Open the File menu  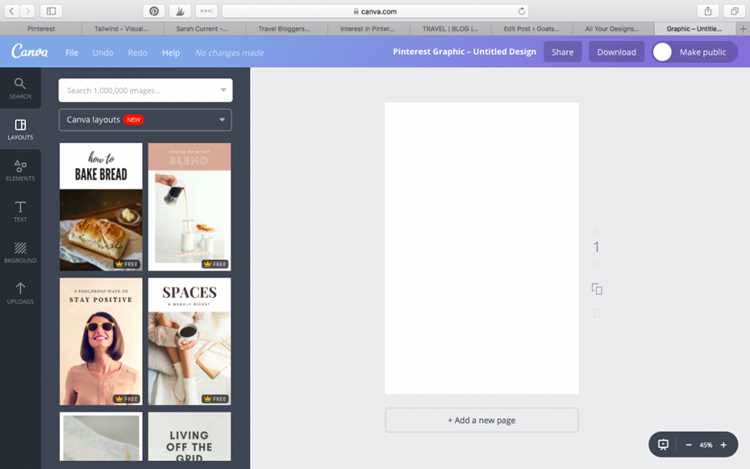[72, 53]
